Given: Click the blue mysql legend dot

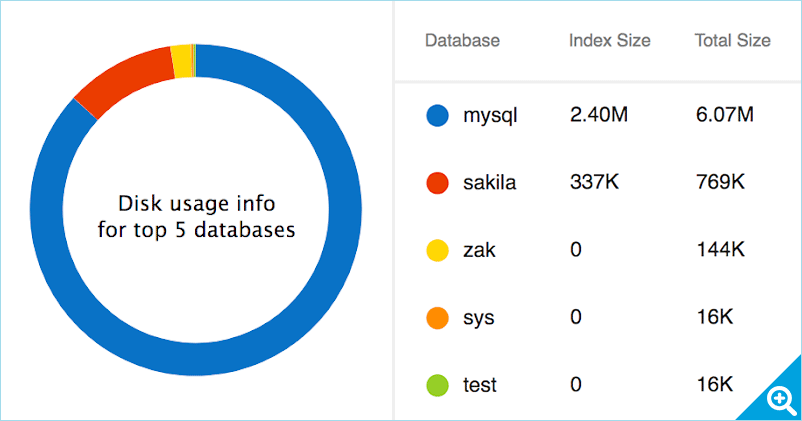Looking at the screenshot, I should 436,116.
